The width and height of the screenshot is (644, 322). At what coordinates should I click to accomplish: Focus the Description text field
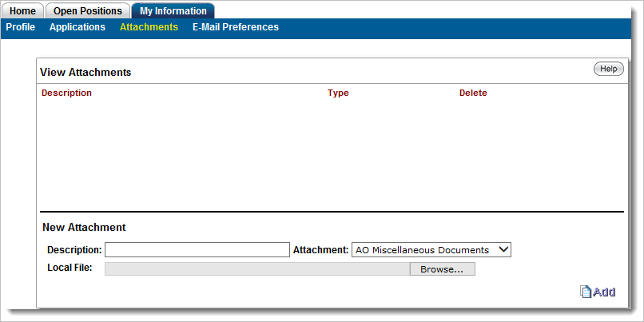197,250
